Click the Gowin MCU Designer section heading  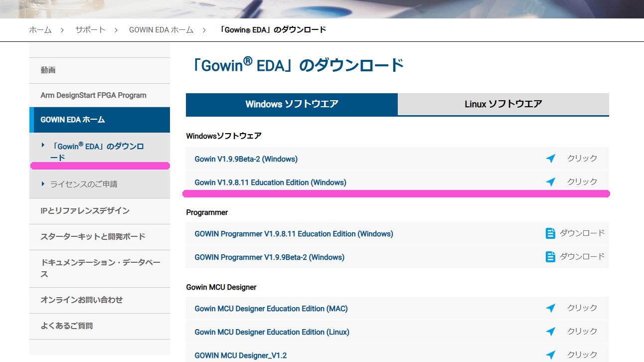(x=221, y=287)
